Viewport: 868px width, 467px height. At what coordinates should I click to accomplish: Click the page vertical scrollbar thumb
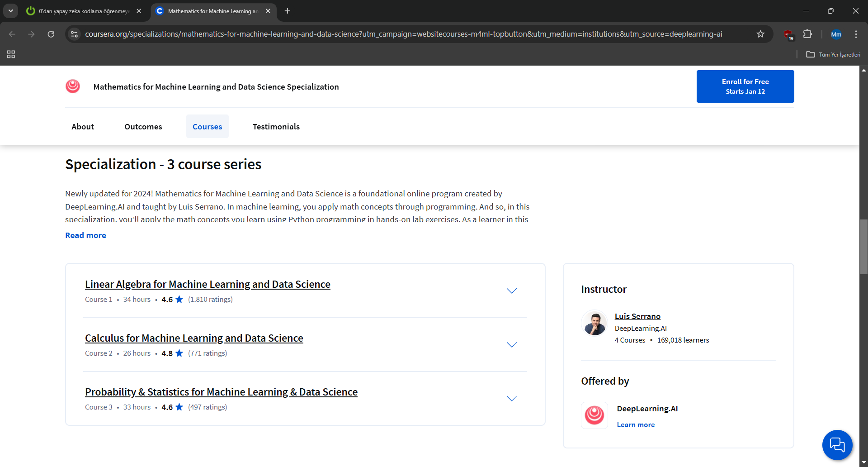tap(863, 247)
